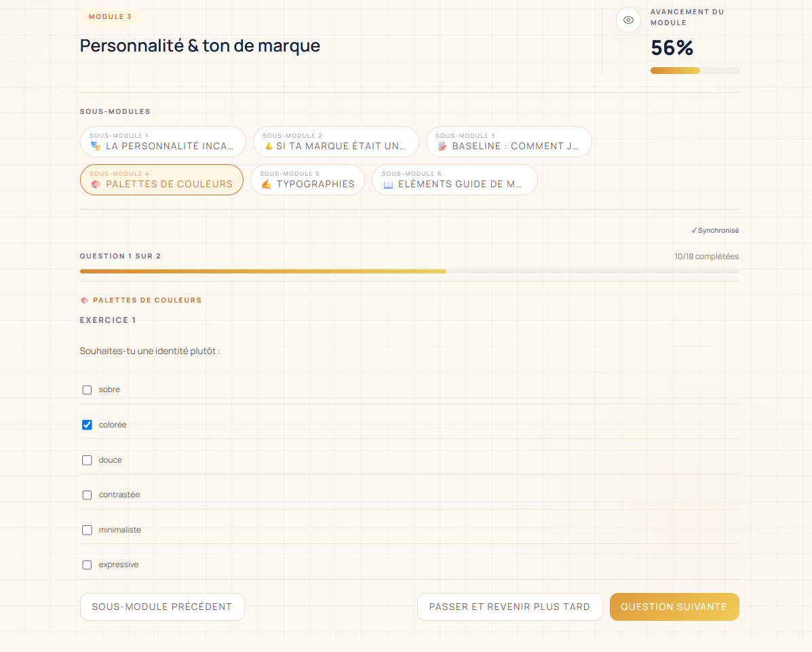Image resolution: width=812 pixels, height=652 pixels.
Task: Check the sobre option
Action: pos(87,390)
